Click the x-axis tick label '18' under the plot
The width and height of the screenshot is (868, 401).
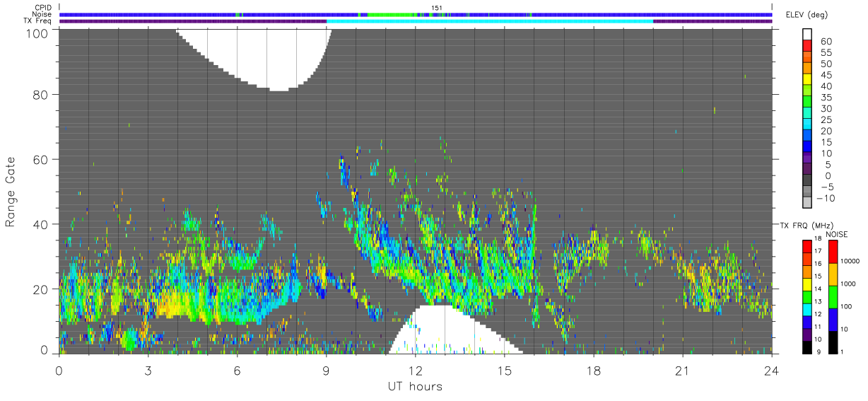[594, 371]
